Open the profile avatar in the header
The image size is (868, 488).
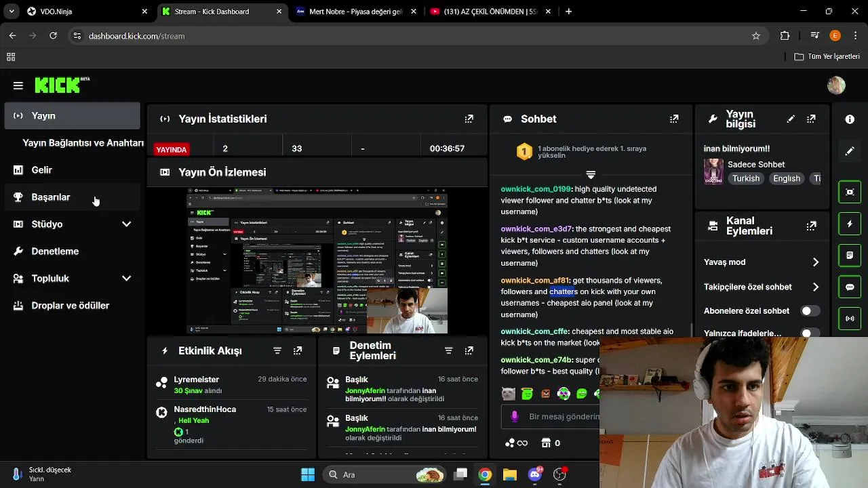[x=836, y=85]
